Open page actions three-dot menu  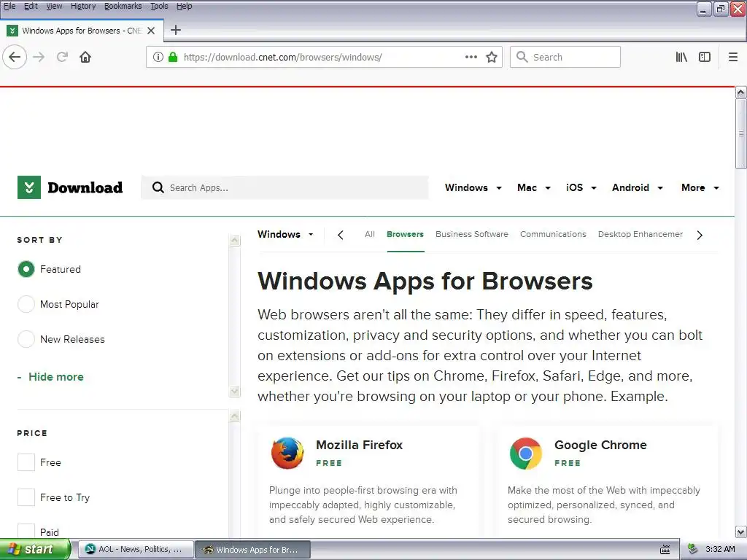click(x=471, y=57)
